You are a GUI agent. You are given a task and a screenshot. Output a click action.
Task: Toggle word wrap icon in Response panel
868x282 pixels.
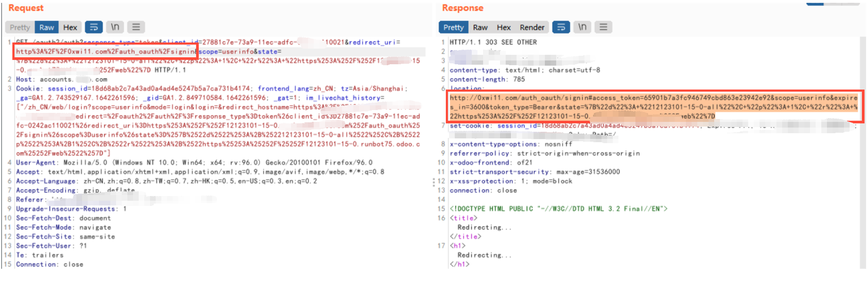coord(561,27)
